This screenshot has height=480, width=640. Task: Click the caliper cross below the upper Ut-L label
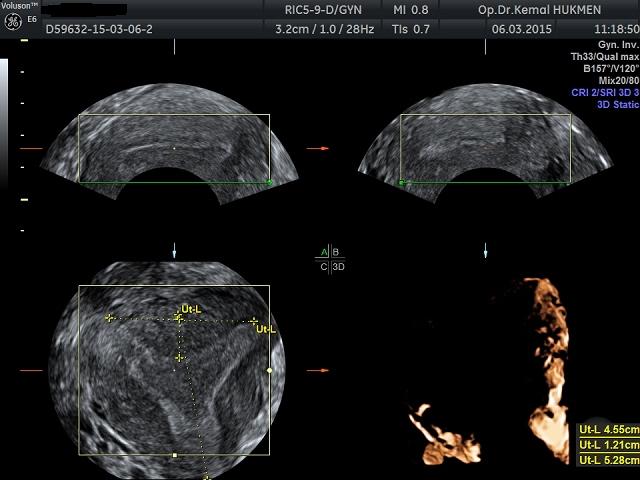[178, 318]
